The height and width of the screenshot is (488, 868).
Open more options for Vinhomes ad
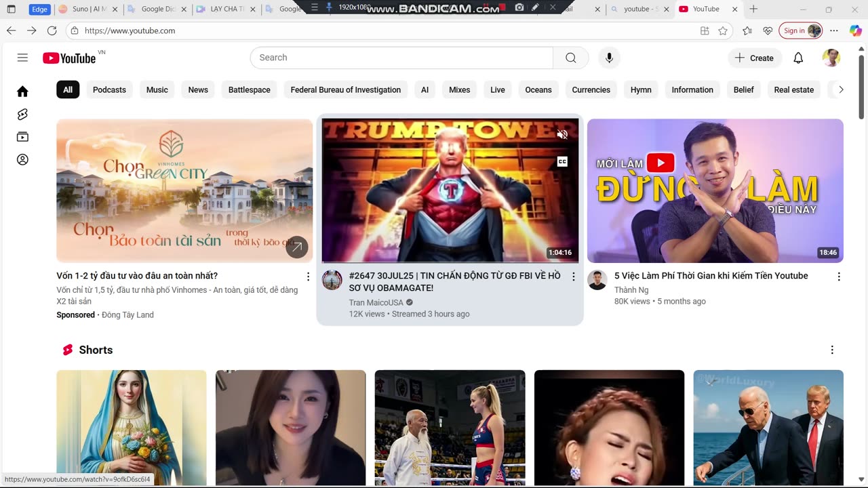(308, 277)
